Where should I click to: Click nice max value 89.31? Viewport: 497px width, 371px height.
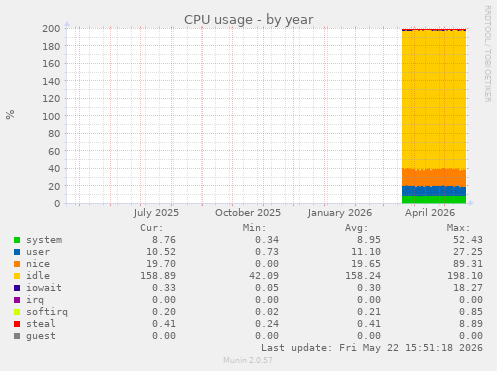click(x=468, y=264)
